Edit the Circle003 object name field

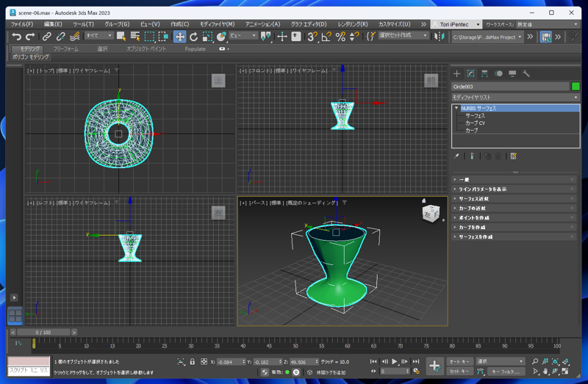click(x=510, y=87)
